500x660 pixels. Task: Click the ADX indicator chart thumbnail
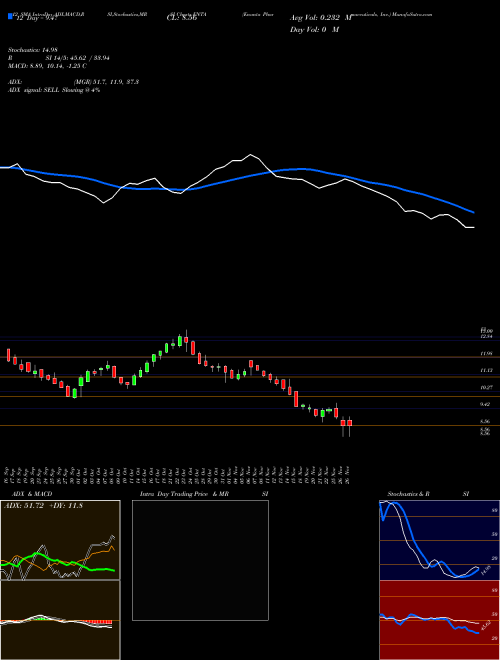coord(60,540)
